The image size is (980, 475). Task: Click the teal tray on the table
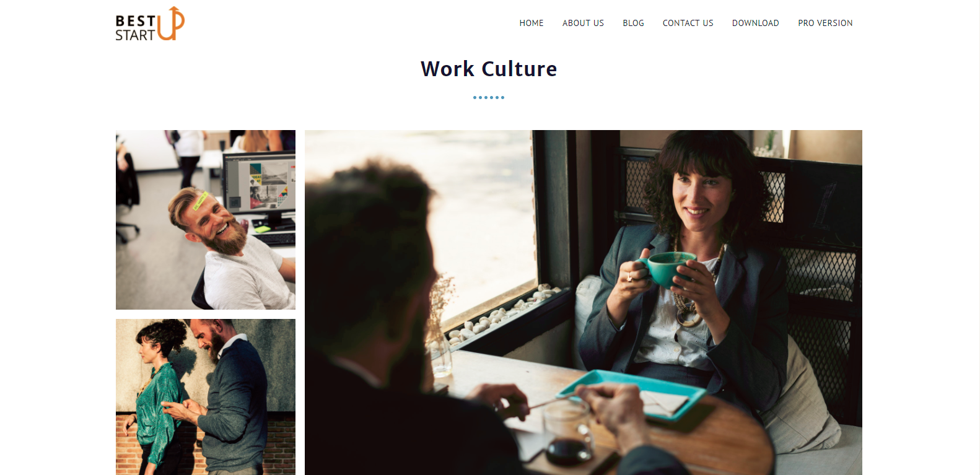[x=632, y=395]
